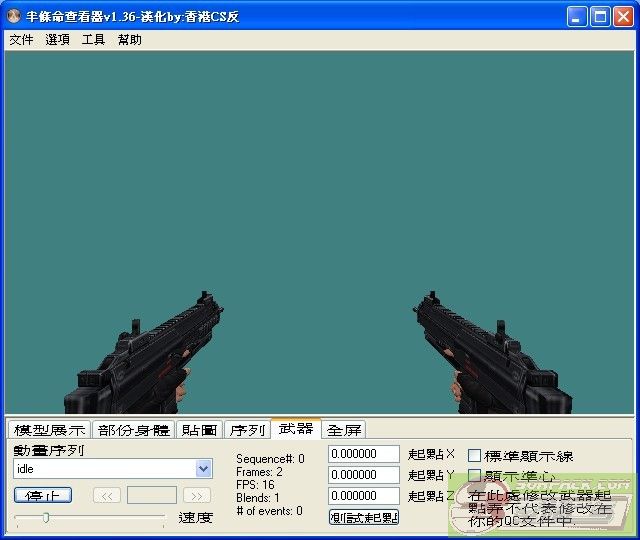Viewport: 640px width, 540px height.
Task: Click the 速度 speed slider handle
Action: point(46,517)
